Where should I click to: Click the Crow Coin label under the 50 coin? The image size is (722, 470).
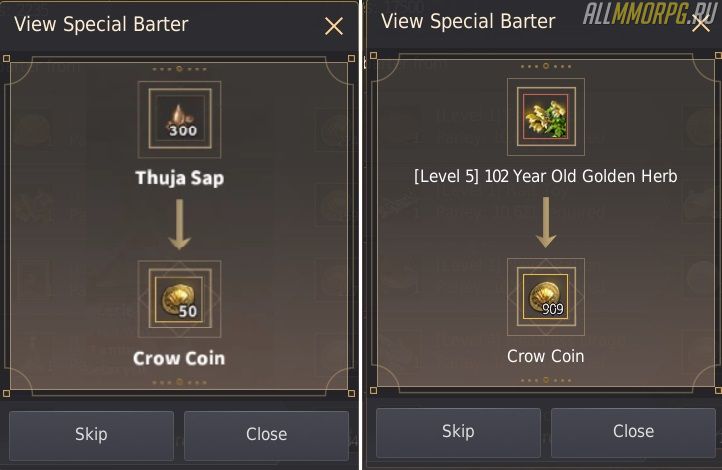pos(180,358)
